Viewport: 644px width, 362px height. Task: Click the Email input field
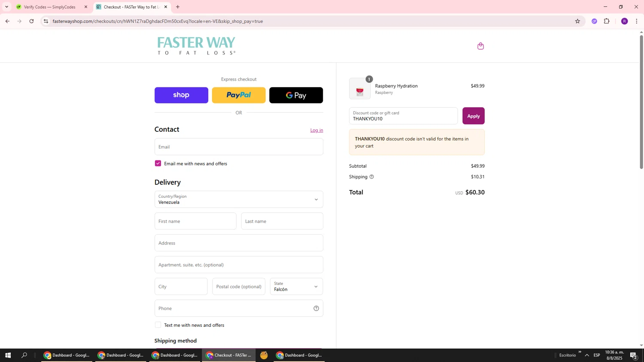[x=239, y=147]
